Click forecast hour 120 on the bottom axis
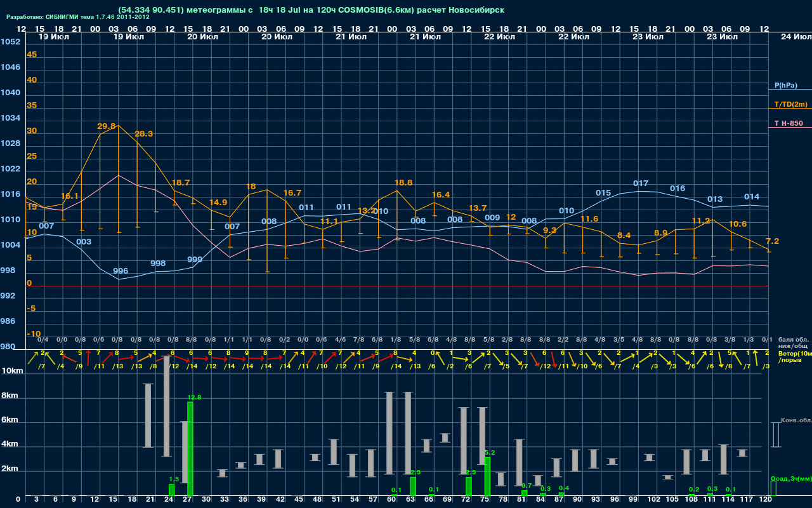The width and height of the screenshot is (812, 508). [766, 500]
